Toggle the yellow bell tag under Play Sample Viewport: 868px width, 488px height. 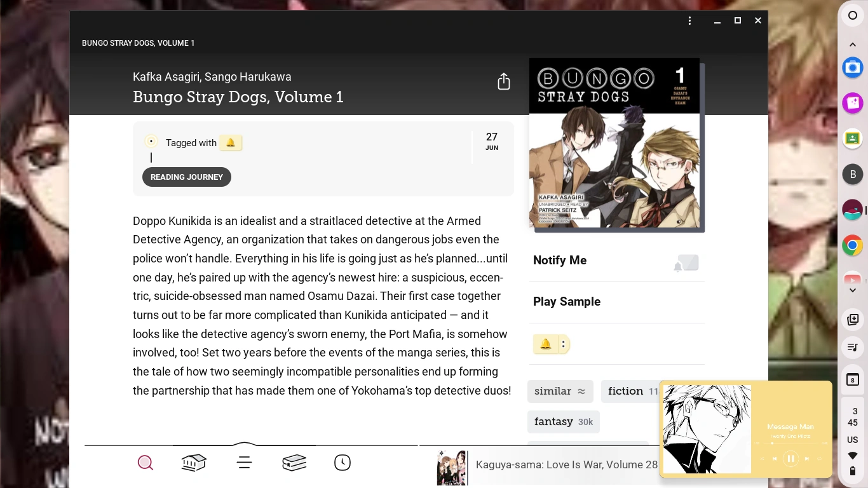tap(545, 344)
